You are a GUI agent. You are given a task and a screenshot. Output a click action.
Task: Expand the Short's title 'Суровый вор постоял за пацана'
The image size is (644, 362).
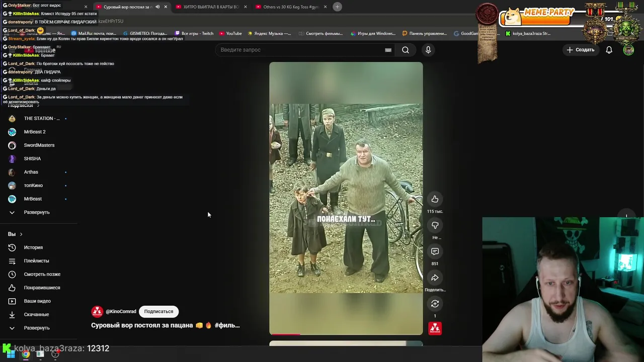[166, 325]
